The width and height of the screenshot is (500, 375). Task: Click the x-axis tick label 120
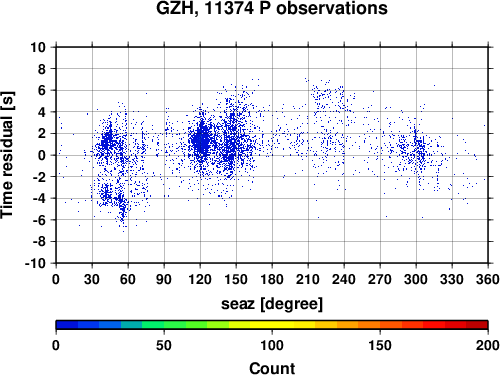coord(200,279)
